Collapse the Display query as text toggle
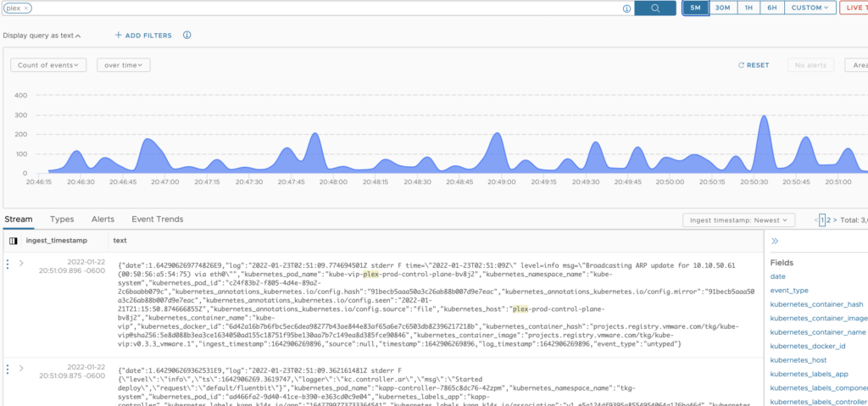 click(x=42, y=36)
